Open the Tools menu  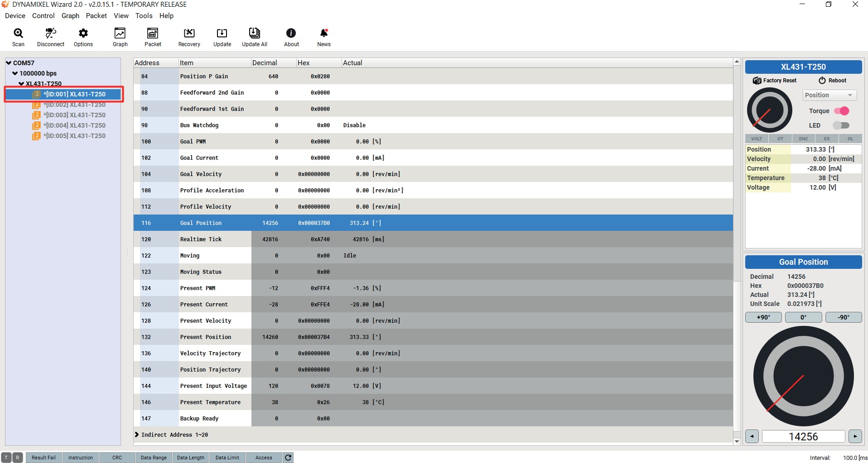pos(144,16)
